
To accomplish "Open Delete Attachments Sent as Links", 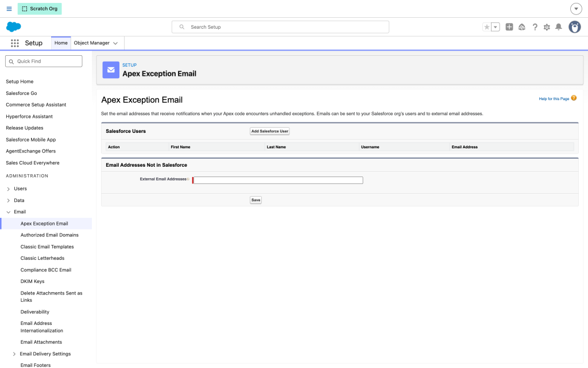I will point(51,297).
